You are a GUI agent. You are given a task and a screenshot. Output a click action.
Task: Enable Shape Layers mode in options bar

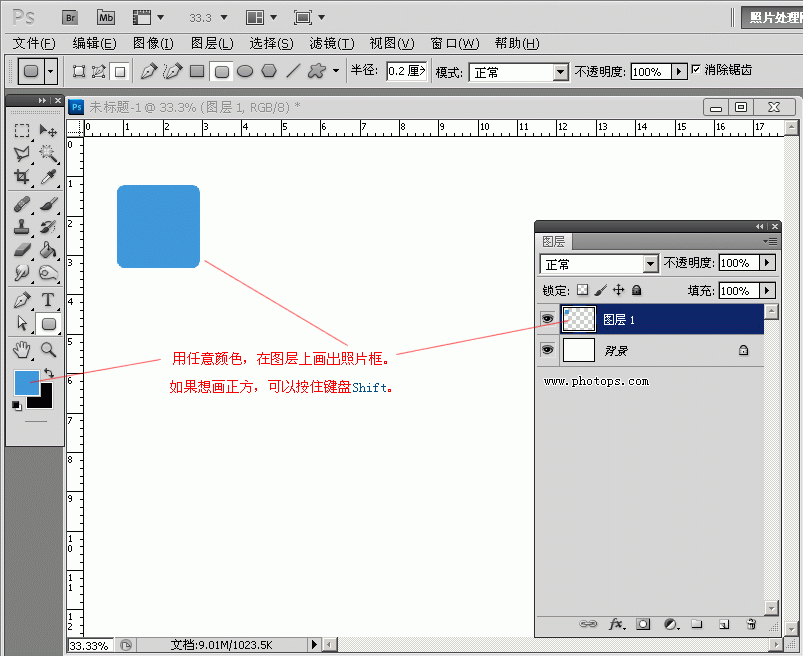[78, 71]
